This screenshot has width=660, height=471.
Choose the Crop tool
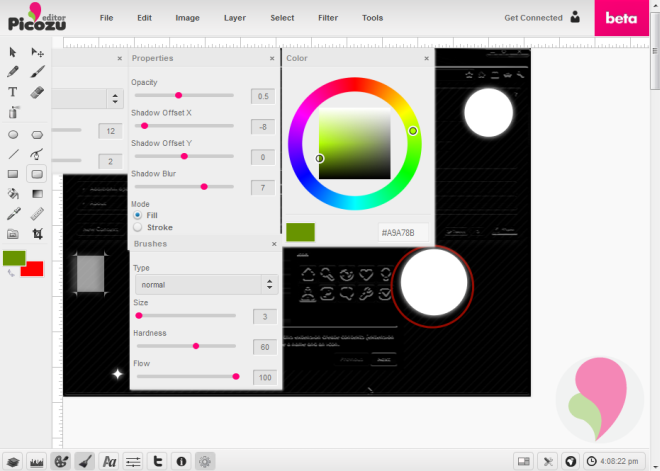[x=37, y=234]
